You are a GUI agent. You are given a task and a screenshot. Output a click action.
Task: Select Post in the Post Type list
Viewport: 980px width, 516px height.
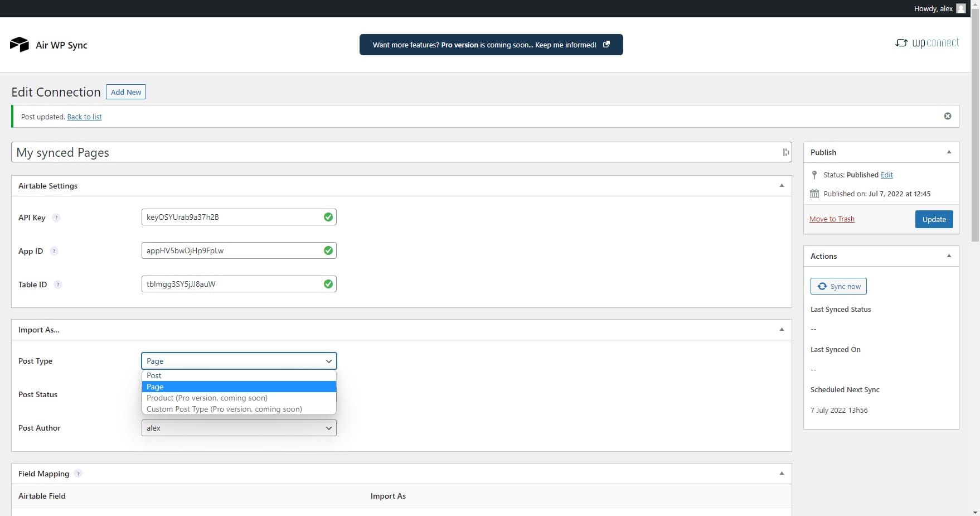click(x=239, y=375)
